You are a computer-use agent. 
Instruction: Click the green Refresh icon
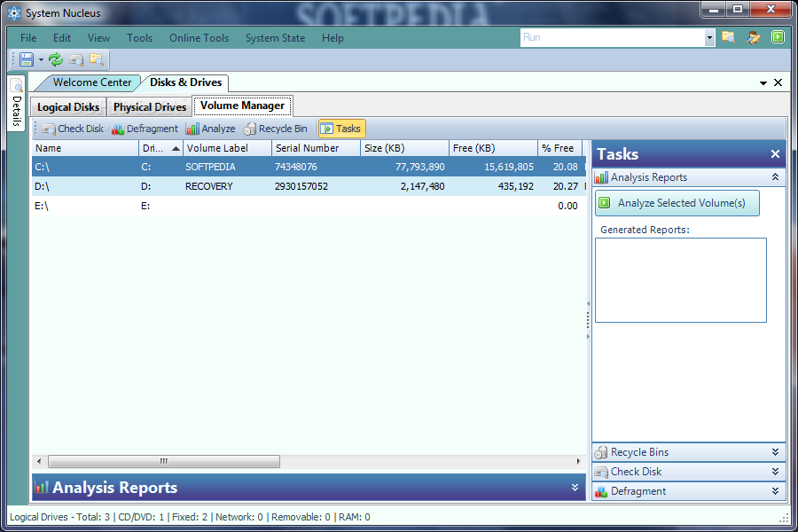[56, 59]
